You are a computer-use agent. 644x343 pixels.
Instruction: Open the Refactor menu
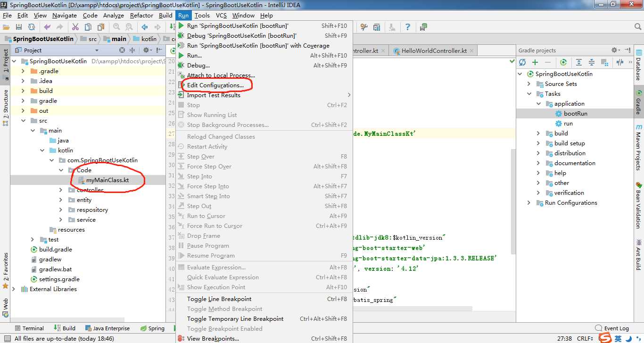coord(141,15)
